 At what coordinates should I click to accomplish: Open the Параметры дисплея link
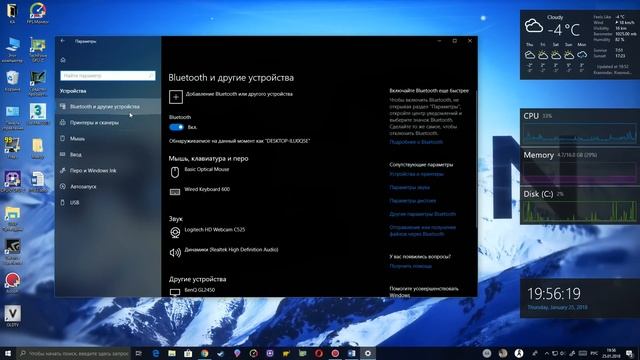coord(413,201)
